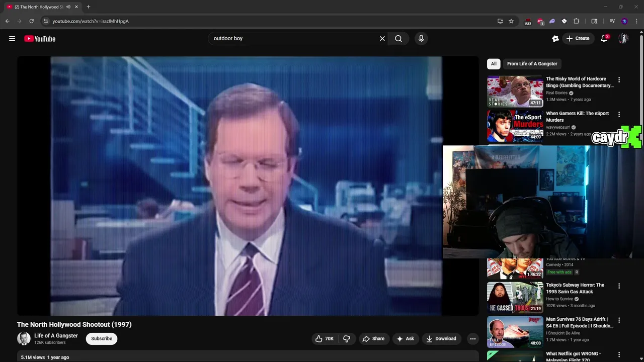644x362 pixels.
Task: Open the Chrome three-dot menu
Action: (636, 21)
